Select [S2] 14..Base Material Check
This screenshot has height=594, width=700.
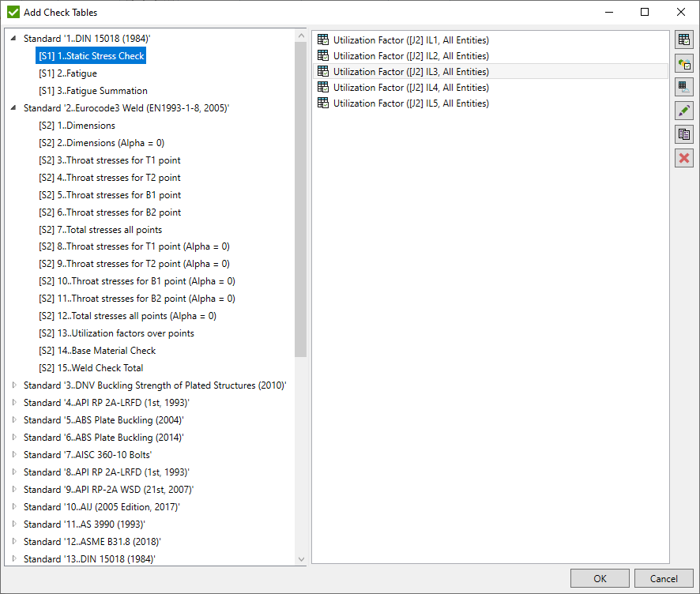click(112, 350)
